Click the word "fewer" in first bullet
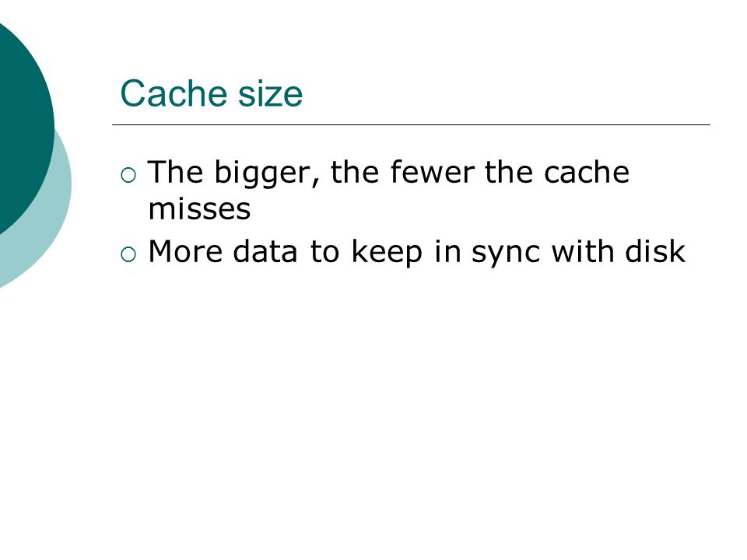This screenshot has width=747, height=560. pyautogui.click(x=433, y=171)
